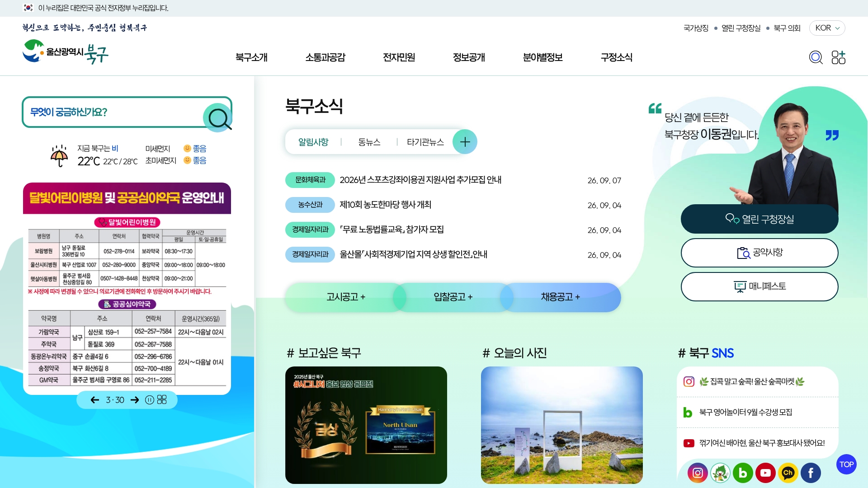Expand the 채용공고 + button
Screen dimensions: 868x488
click(561, 297)
